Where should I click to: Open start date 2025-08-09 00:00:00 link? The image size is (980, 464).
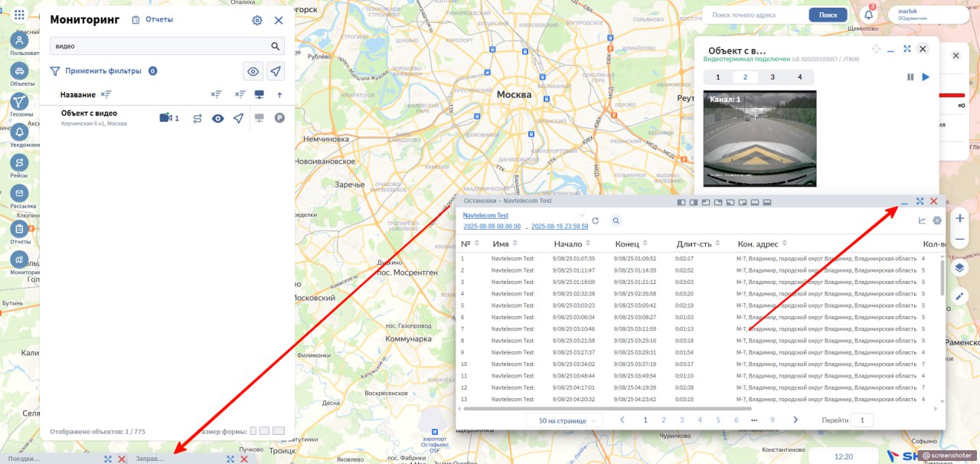tap(492, 227)
